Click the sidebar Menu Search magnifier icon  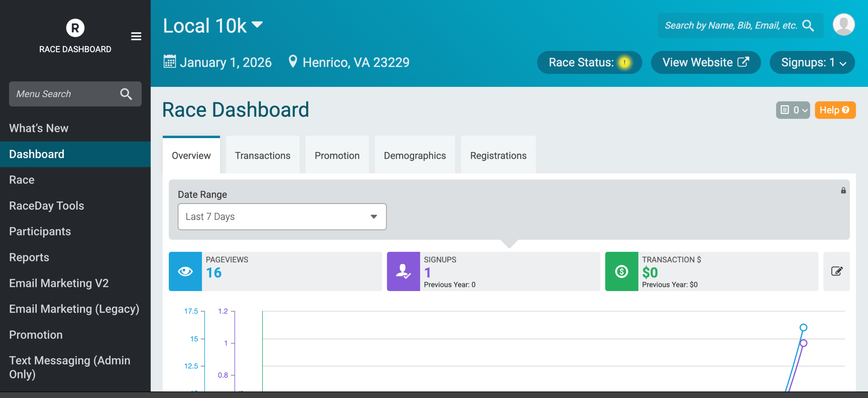[126, 94]
